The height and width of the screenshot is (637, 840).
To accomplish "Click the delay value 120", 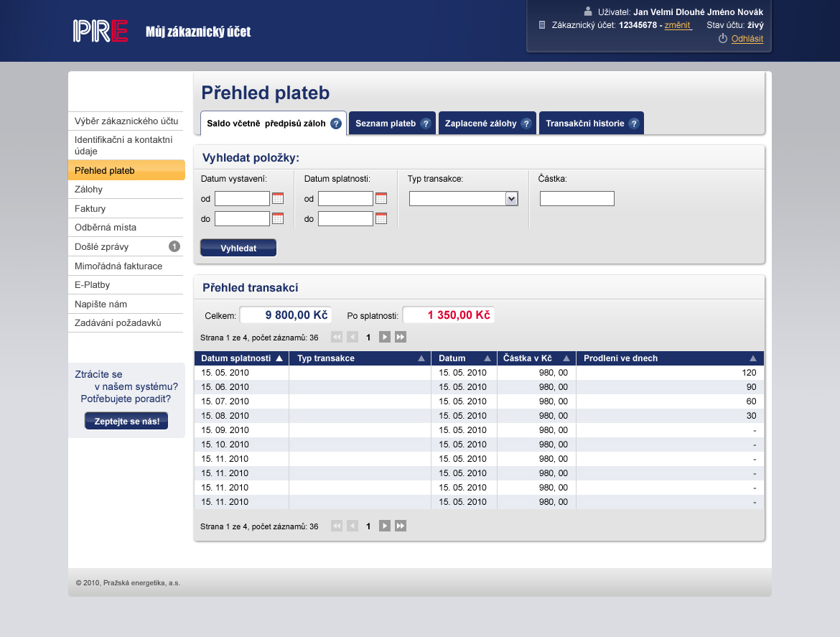I will click(749, 373).
